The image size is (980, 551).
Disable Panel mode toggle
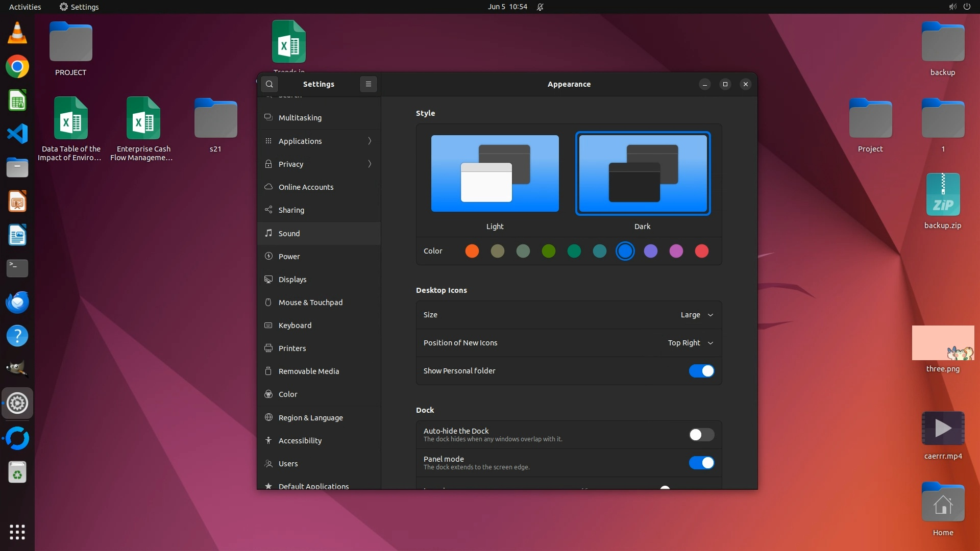point(701,463)
